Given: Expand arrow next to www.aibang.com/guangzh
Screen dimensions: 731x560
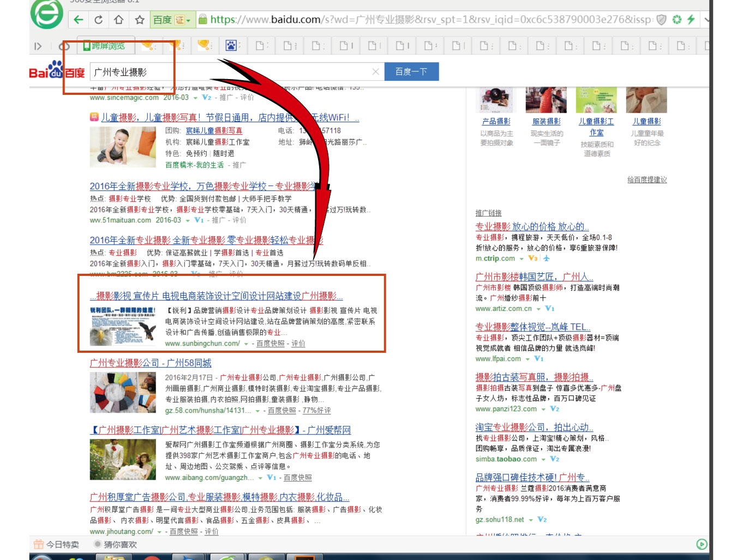Looking at the screenshot, I should pos(260,478).
